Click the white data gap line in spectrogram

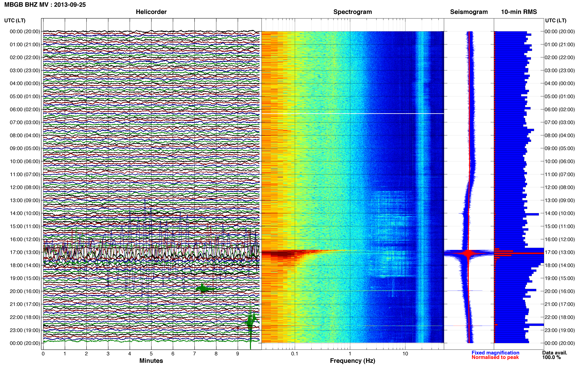(352, 113)
